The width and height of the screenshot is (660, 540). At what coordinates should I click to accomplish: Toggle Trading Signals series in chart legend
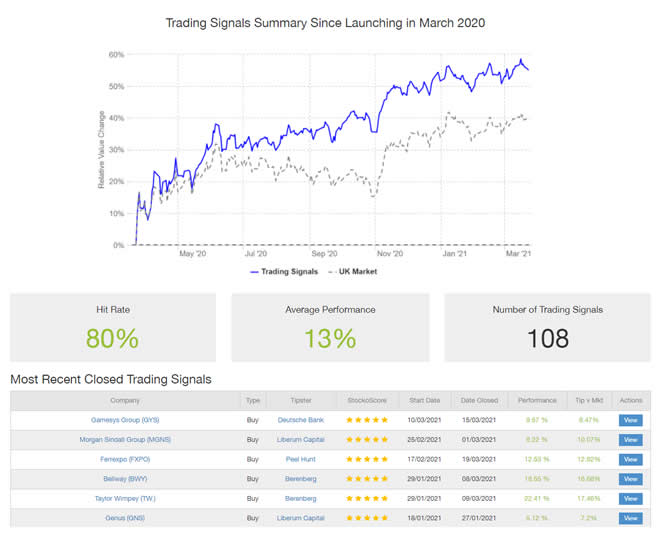click(x=283, y=271)
